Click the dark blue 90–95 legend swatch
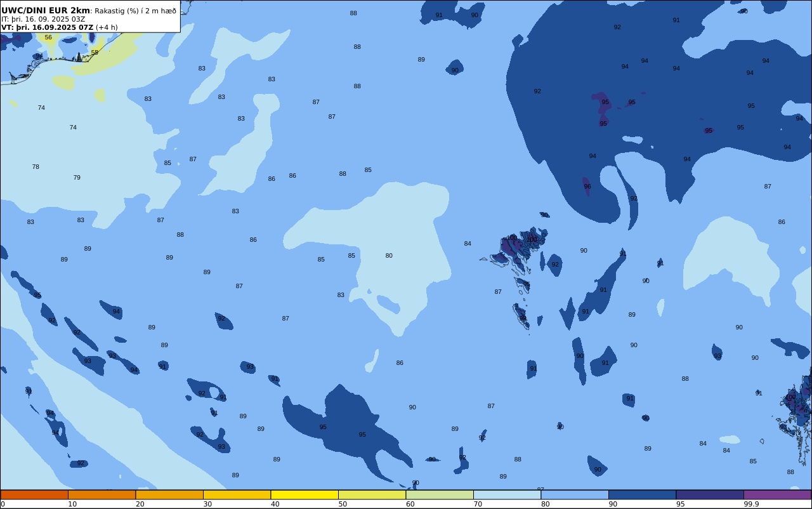Viewport: 812px width, 509px height. click(x=642, y=494)
